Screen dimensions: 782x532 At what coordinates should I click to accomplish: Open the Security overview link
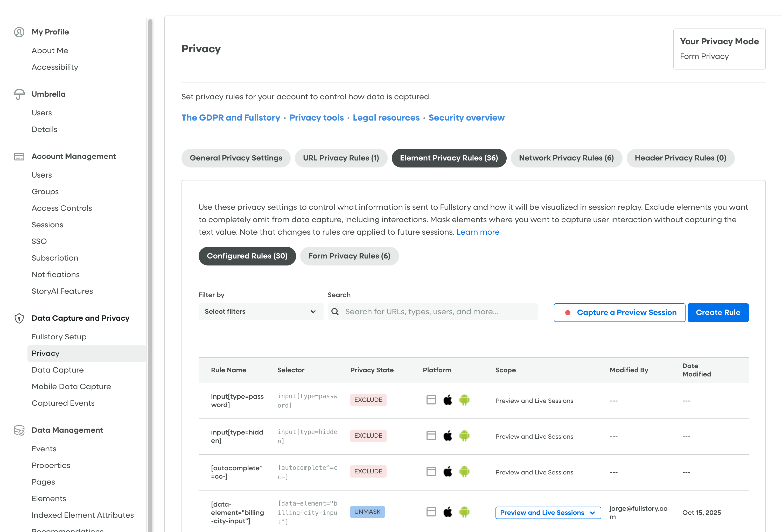(x=467, y=118)
